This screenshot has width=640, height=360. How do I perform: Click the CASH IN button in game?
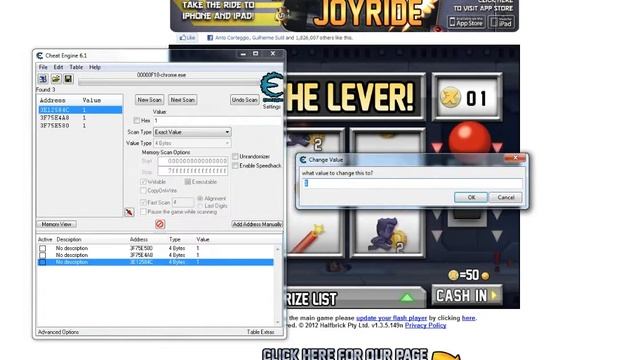point(467,296)
